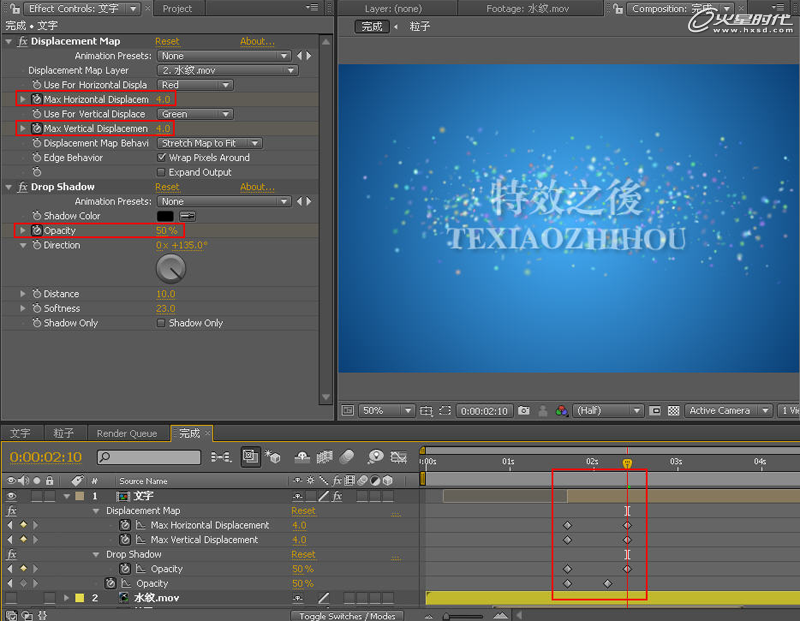Switch to the Render Queue tab
Image resolution: width=800 pixels, height=621 pixels.
coord(126,434)
